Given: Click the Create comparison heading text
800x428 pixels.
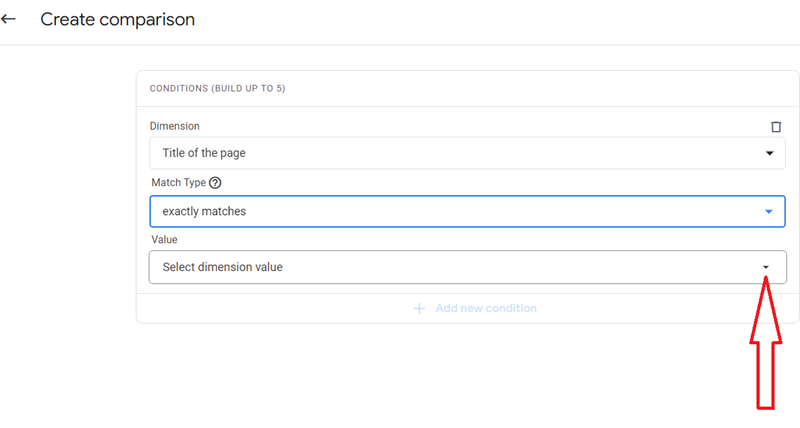Looking at the screenshot, I should tap(117, 19).
